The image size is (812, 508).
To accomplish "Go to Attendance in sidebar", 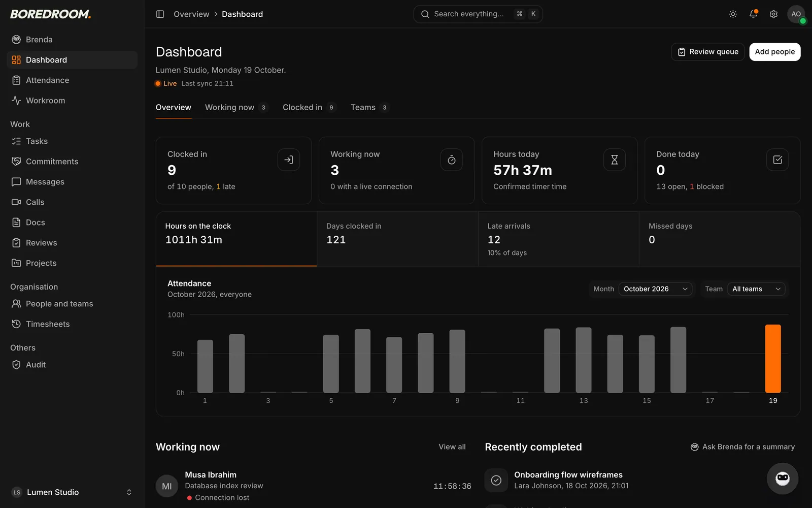I will [72, 80].
